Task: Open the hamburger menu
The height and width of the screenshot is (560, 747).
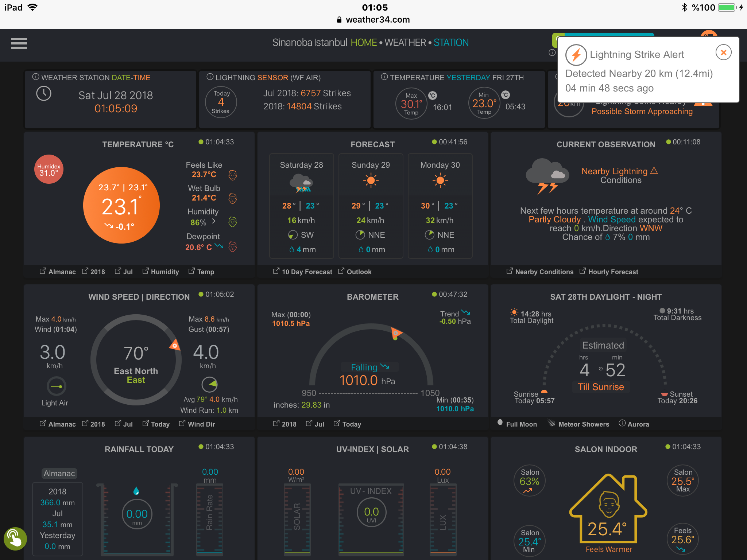Action: pyautogui.click(x=19, y=43)
